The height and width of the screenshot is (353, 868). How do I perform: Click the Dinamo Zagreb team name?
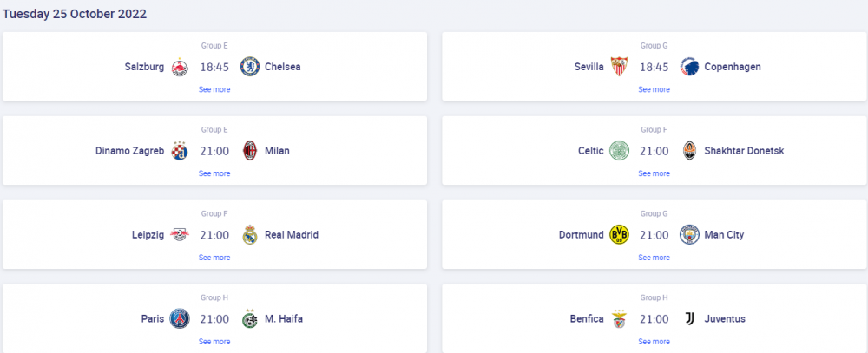[x=129, y=151]
